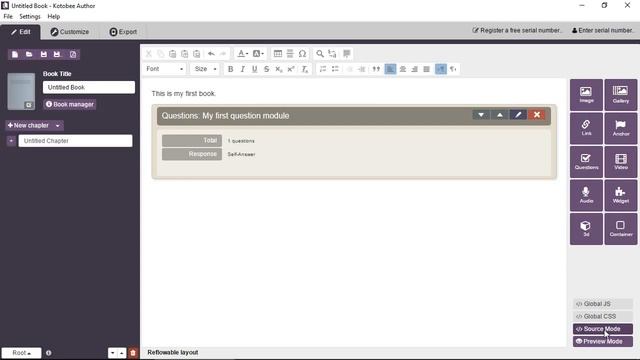Toggle right-to-left text direction
The height and width of the screenshot is (360, 640).
(453, 69)
